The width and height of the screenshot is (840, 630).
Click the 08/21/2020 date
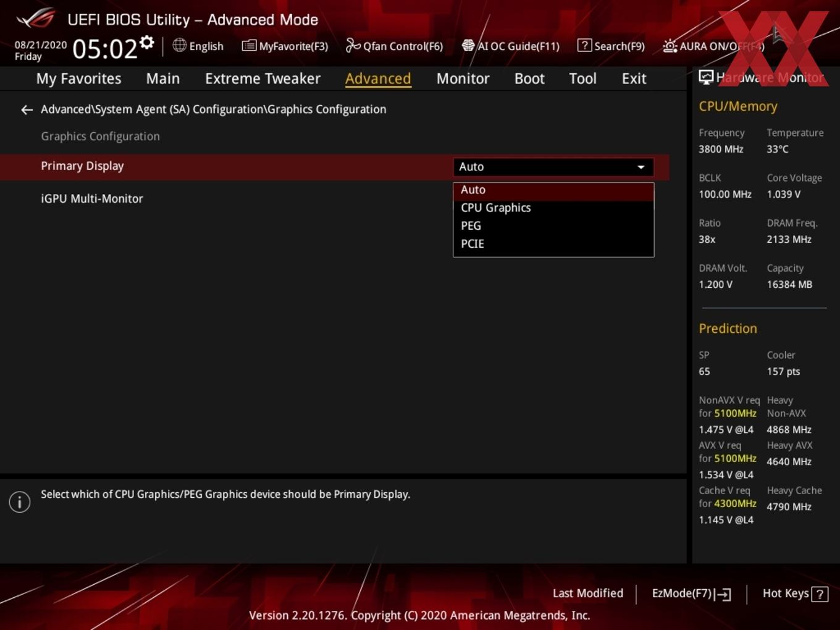coord(41,45)
